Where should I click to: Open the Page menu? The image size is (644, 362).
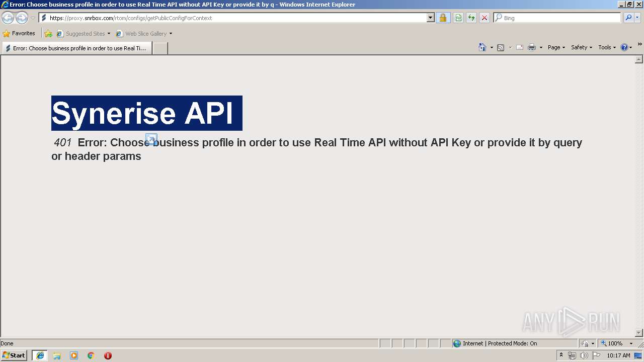pyautogui.click(x=556, y=47)
